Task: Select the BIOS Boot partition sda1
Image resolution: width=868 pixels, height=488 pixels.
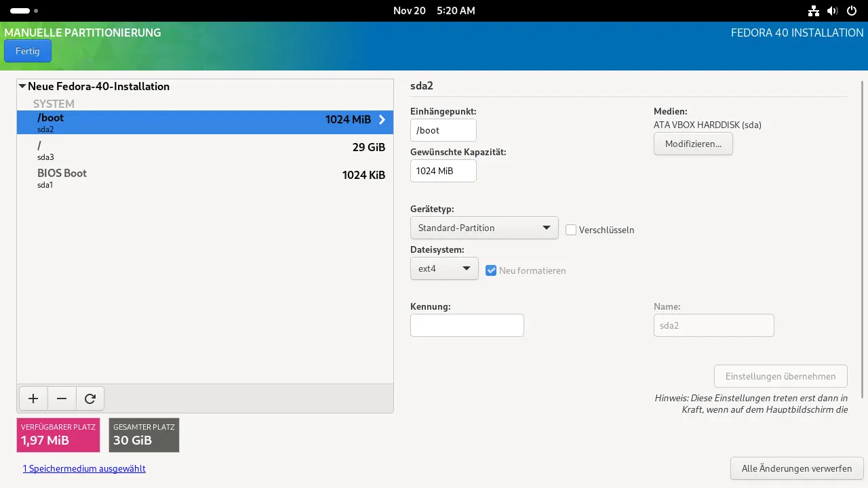Action: [204, 178]
